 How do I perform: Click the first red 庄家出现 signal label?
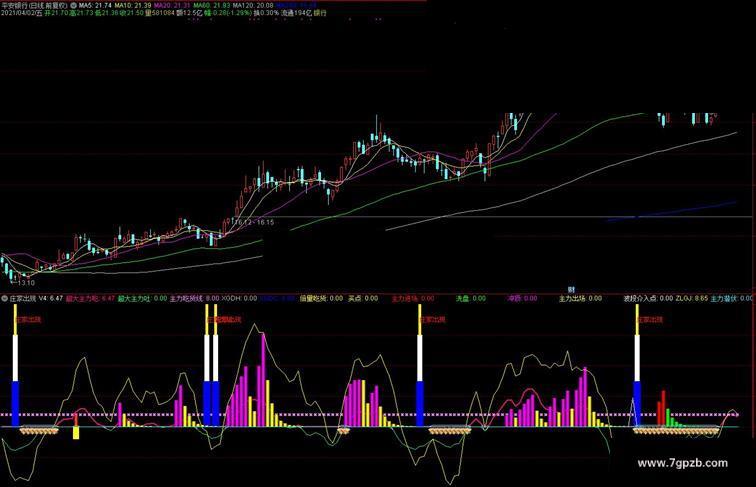pos(29,319)
